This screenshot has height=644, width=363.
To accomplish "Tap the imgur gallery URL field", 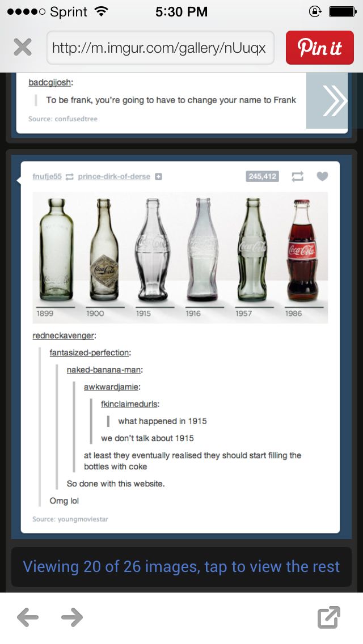I will (x=161, y=48).
